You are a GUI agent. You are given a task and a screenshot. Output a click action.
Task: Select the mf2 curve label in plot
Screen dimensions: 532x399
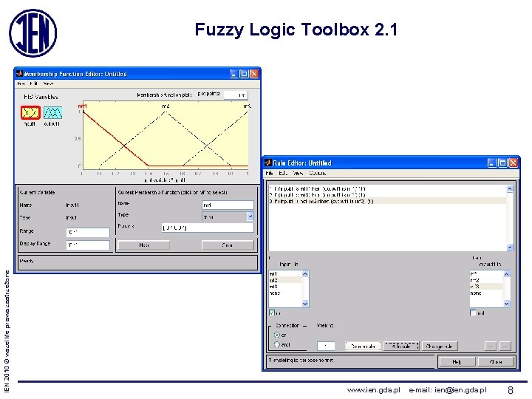[166, 106]
